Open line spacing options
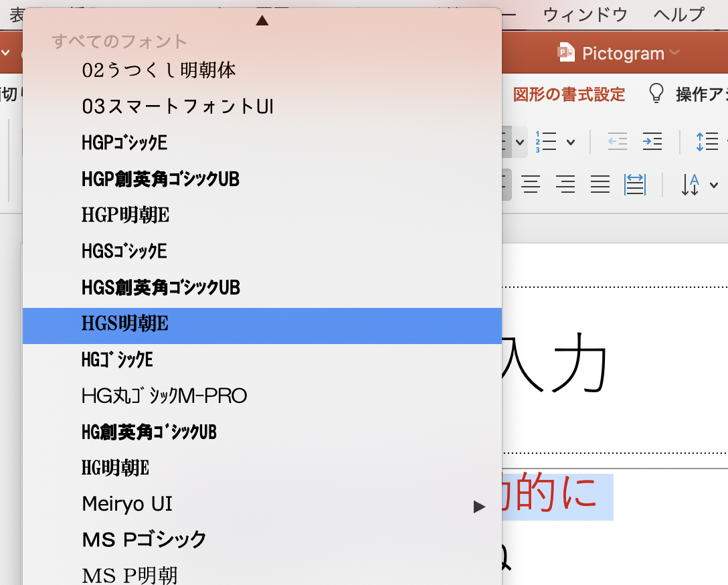728x585 pixels. [x=707, y=142]
